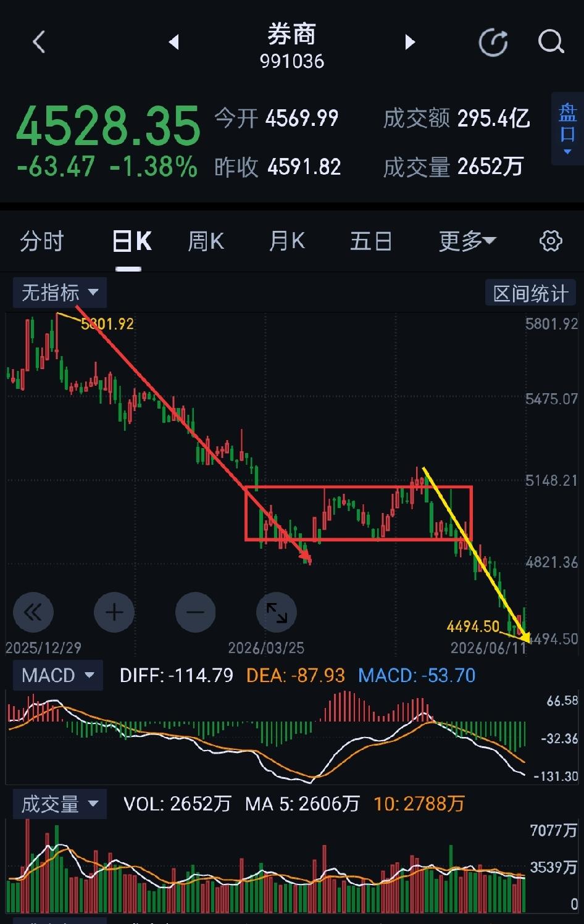Switch to 周K tab

point(206,241)
